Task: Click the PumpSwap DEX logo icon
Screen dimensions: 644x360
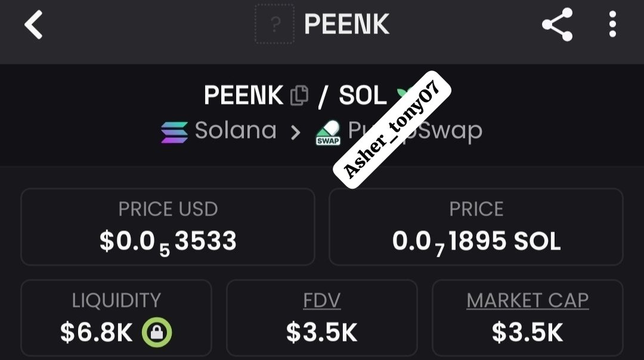Action: 328,133
